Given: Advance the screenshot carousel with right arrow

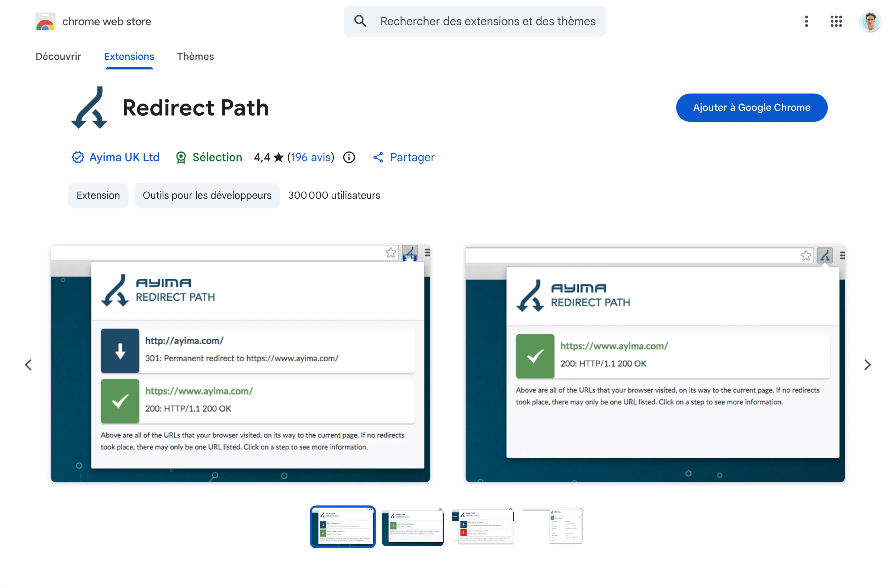Looking at the screenshot, I should point(867,364).
